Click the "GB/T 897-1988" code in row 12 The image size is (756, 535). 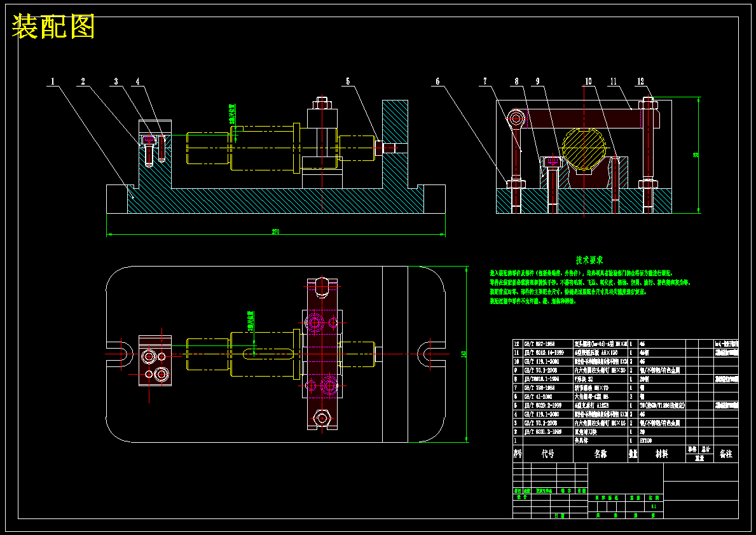click(x=540, y=344)
